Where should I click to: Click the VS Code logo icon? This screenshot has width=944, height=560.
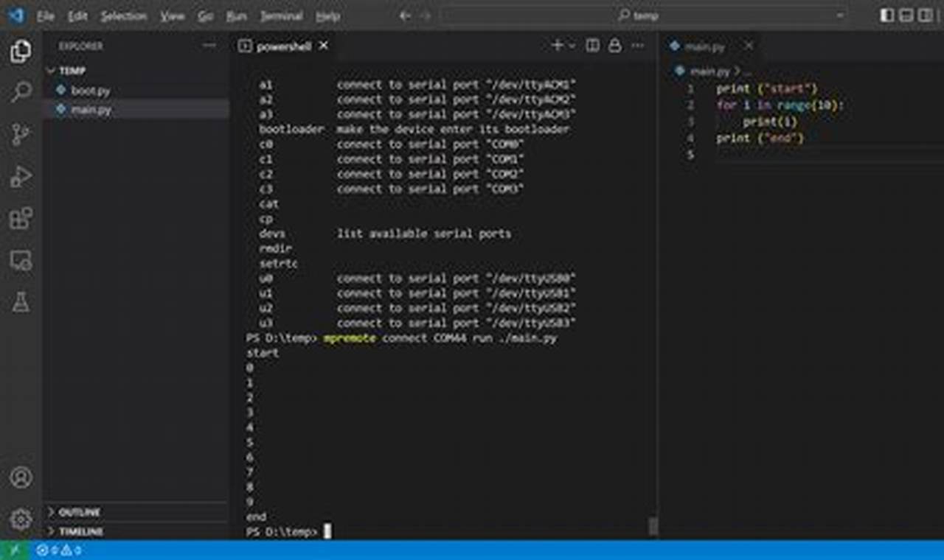[16, 15]
